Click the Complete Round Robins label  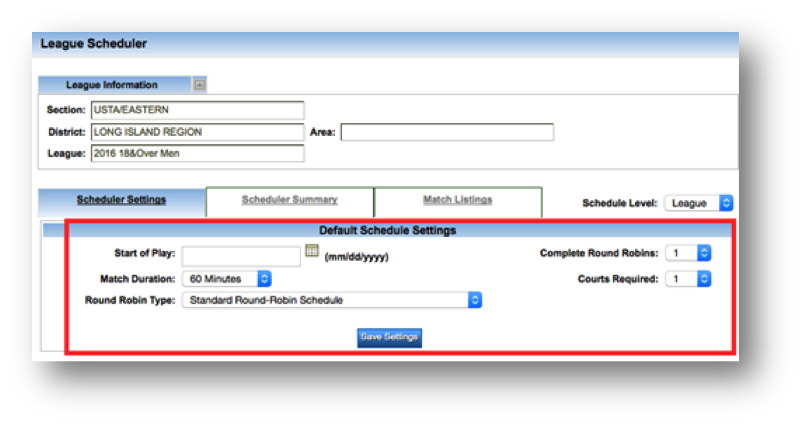(599, 253)
